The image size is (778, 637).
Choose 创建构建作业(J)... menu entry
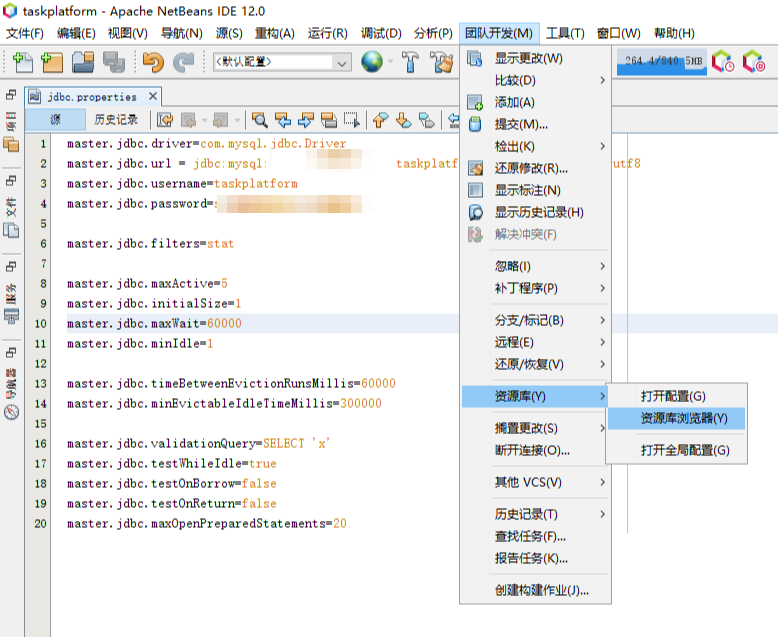coord(535,590)
